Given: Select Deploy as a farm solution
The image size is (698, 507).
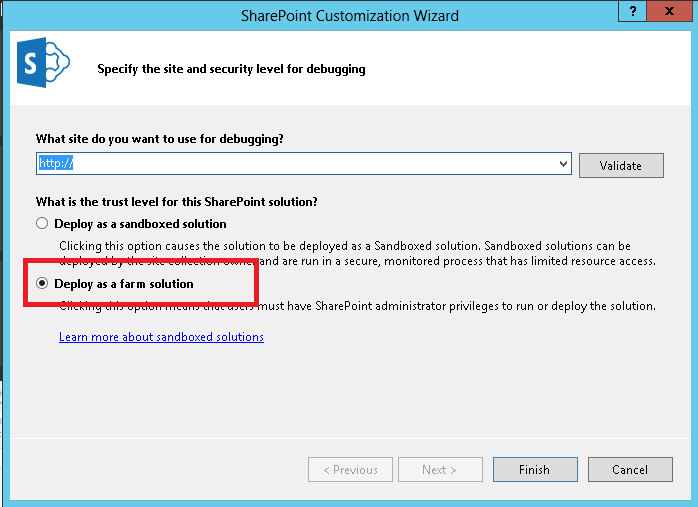Looking at the screenshot, I should click(x=42, y=284).
